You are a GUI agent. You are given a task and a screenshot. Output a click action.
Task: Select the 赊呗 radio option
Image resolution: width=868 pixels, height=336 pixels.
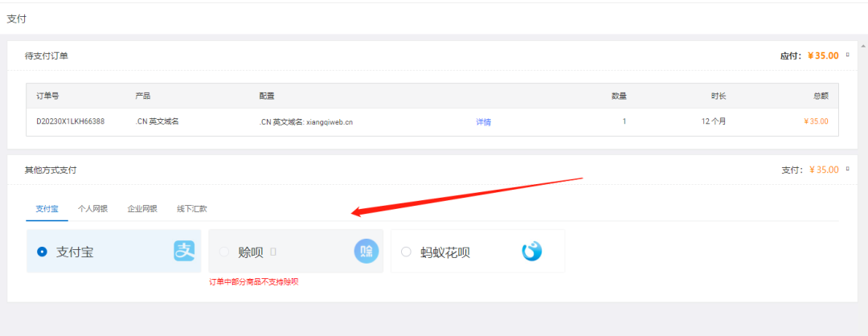(224, 252)
